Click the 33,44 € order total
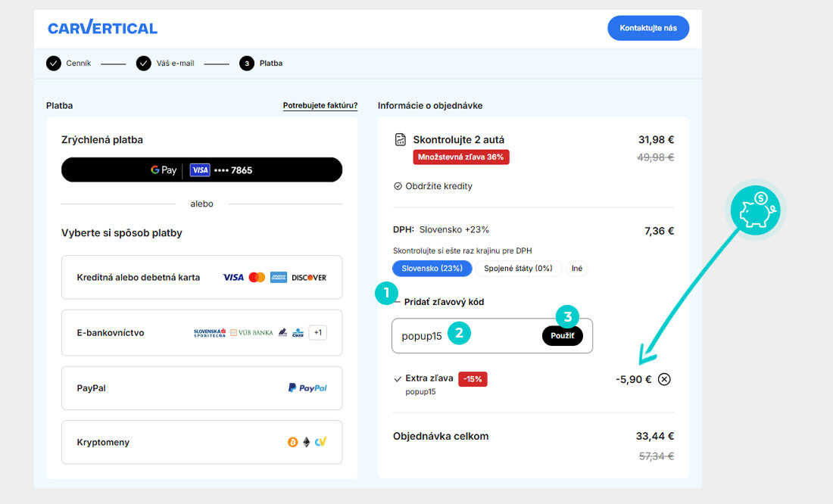Image resolution: width=833 pixels, height=504 pixels. coord(655,437)
